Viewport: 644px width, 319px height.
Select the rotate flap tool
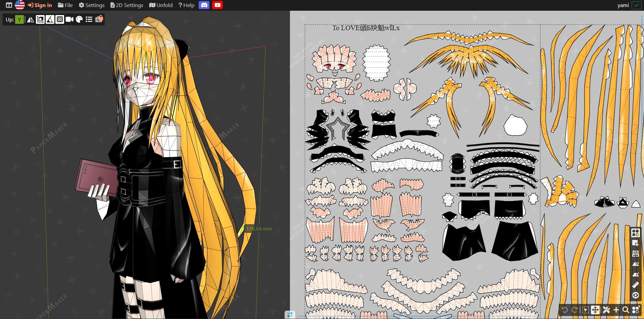click(635, 264)
